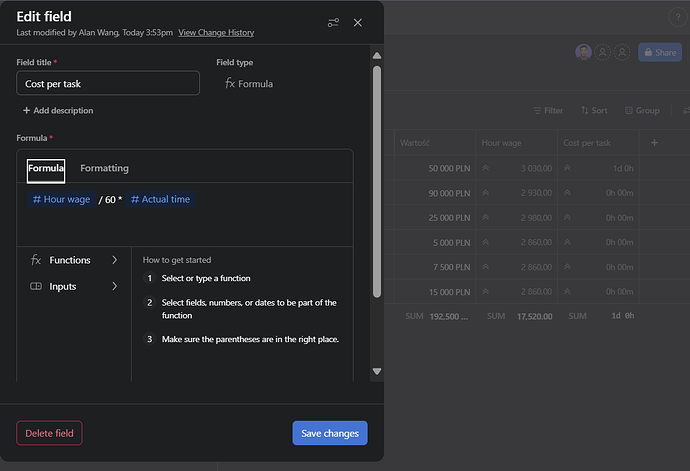
Task: Open the View Change History link
Action: coord(230,33)
